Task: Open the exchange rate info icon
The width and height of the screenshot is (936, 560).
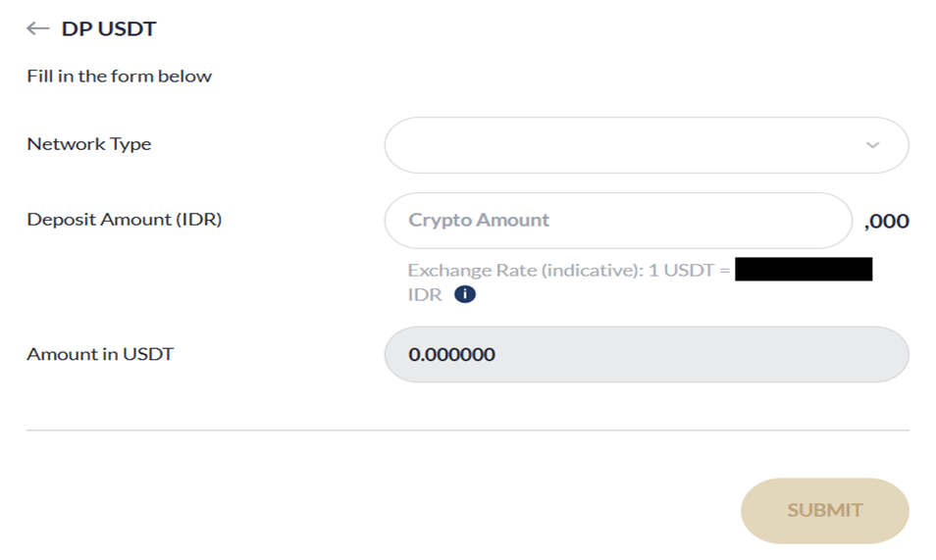Action: [x=465, y=294]
